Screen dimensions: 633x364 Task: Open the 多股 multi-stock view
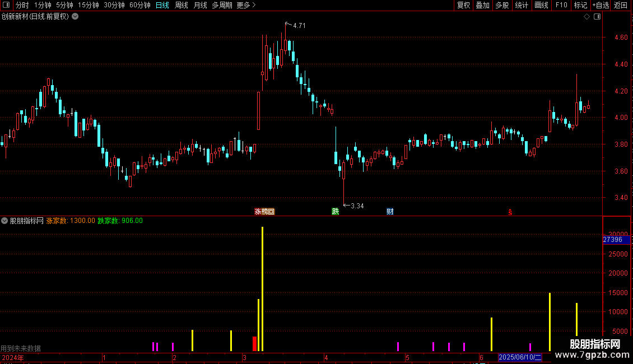pyautogui.click(x=502, y=5)
